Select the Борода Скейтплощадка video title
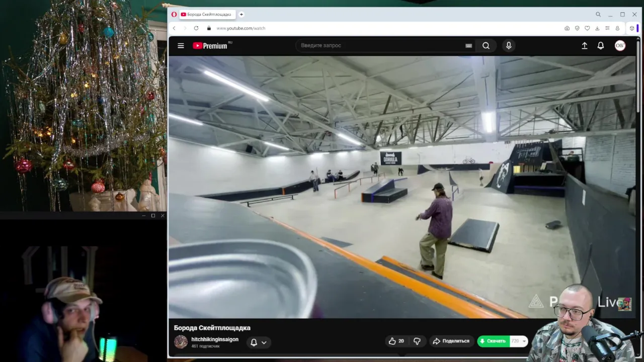The image size is (644, 362). [x=212, y=328]
